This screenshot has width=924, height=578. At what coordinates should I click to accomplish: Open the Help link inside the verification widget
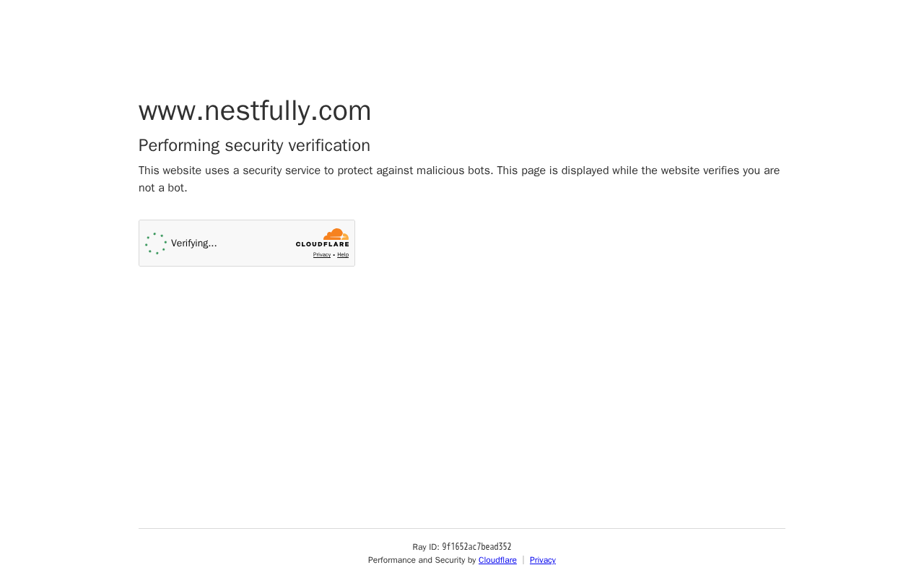(343, 255)
